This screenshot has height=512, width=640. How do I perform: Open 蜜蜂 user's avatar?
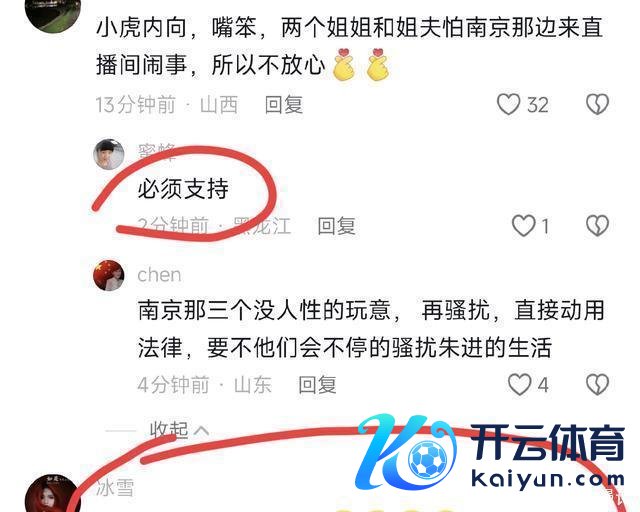109,154
